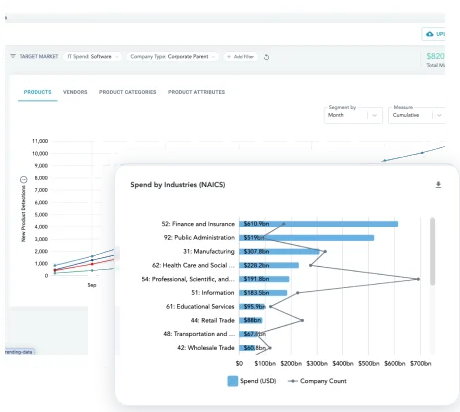Screen dimensions: 460x412
Task: Click the '31: Manufacturing' label
Action: [209, 252]
